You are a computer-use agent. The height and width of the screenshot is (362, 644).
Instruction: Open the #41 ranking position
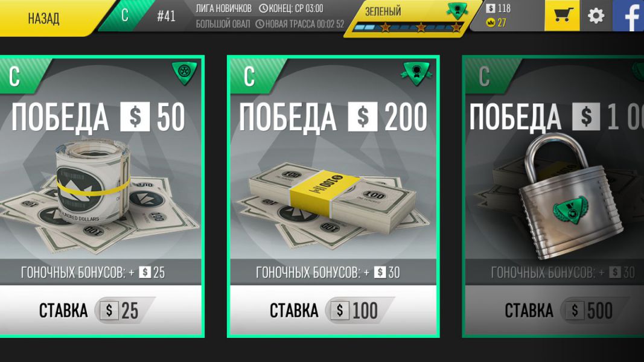coord(167,16)
